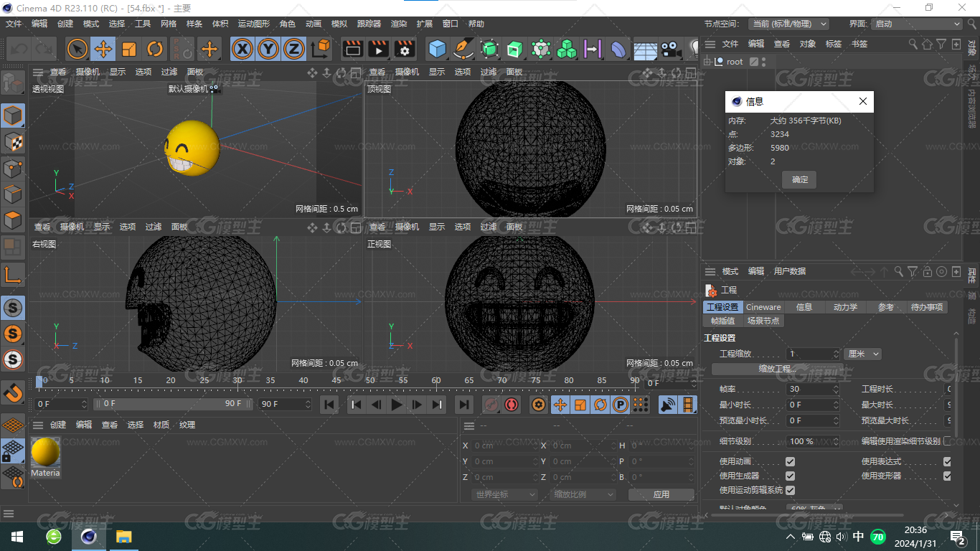Click the coordinate system cube icon
The height and width of the screenshot is (551, 980).
(321, 49)
